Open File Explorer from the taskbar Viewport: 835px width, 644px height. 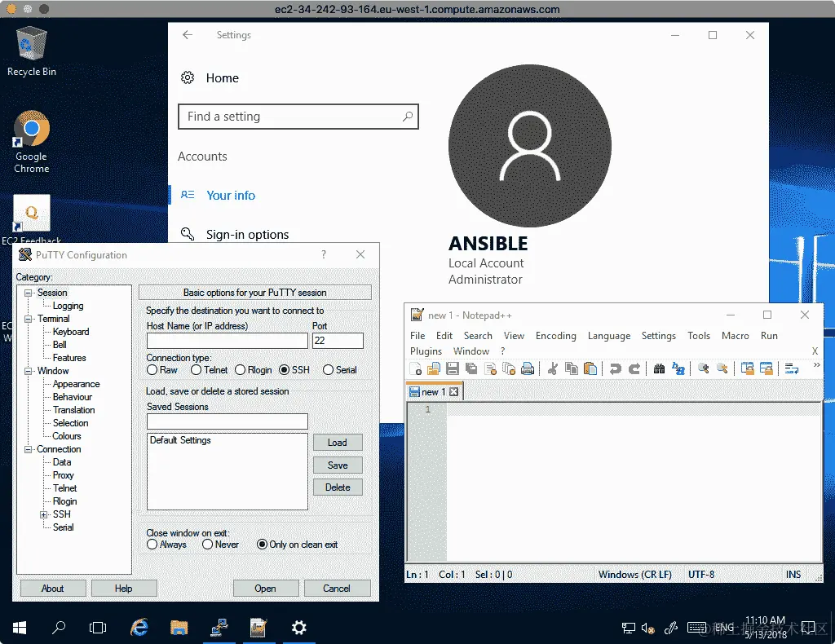(x=179, y=628)
